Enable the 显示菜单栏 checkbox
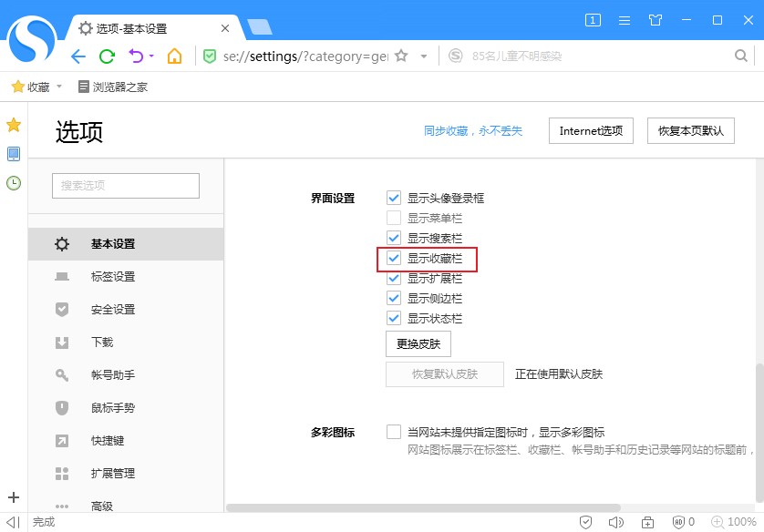Image resolution: width=764 pixels, height=532 pixels. (x=394, y=218)
